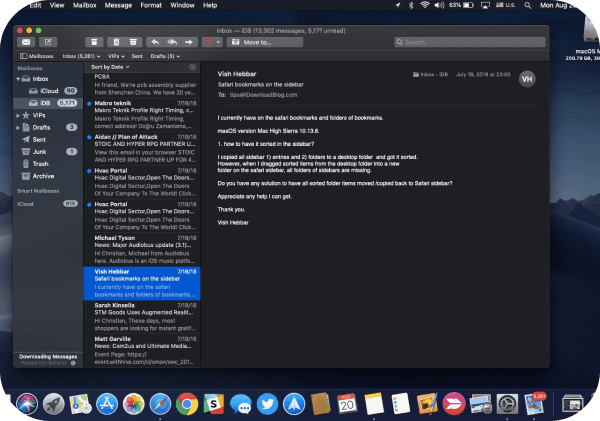Open the Help menu
Screen dimensions: 600x421
(210, 5)
